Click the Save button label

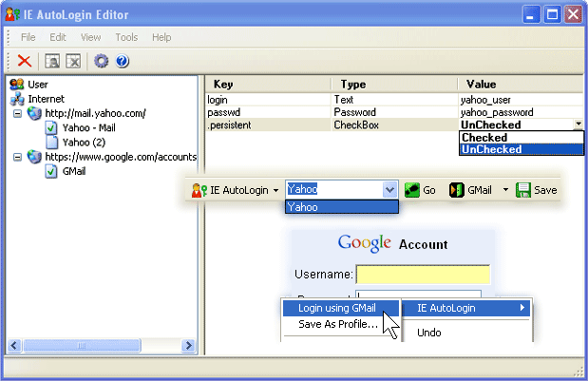coord(545,190)
